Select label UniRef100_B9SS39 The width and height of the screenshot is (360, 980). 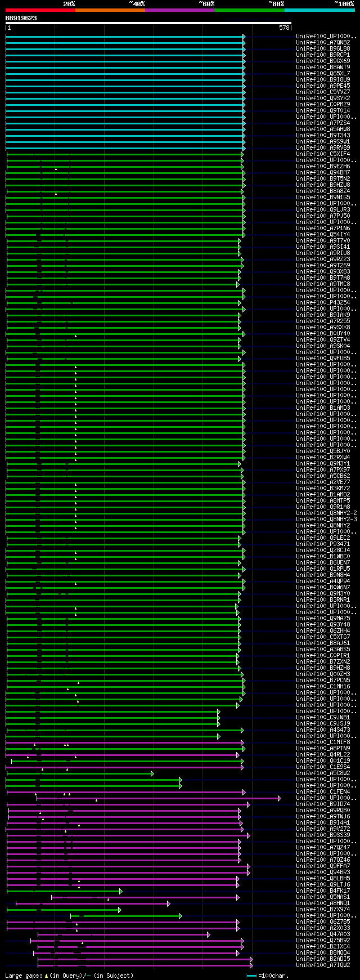click(323, 835)
